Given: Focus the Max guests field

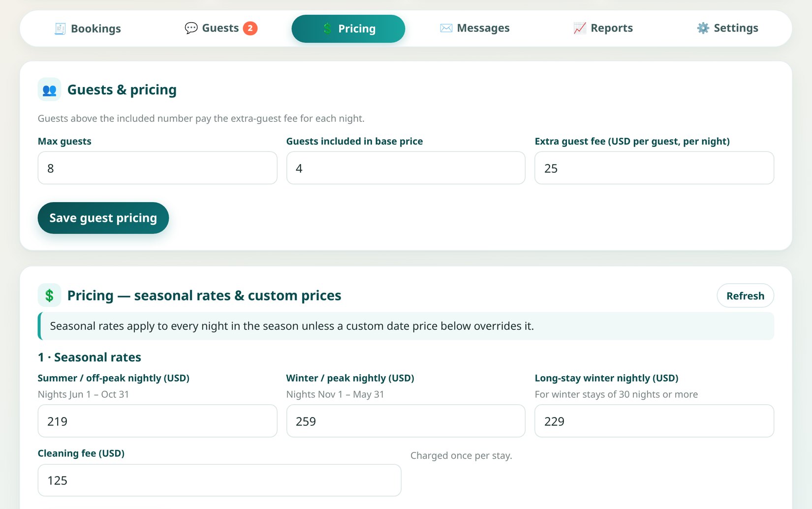Looking at the screenshot, I should click(157, 168).
